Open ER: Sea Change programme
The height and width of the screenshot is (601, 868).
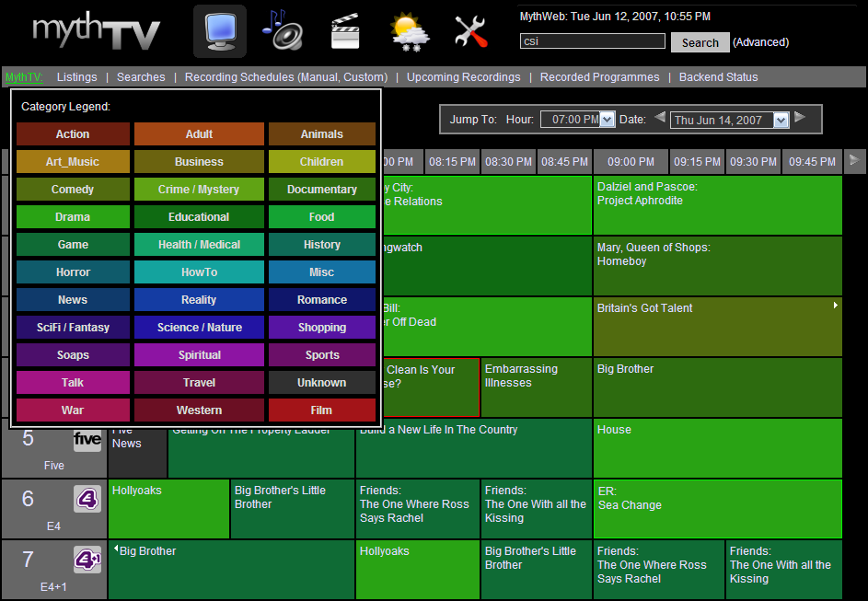tap(717, 509)
